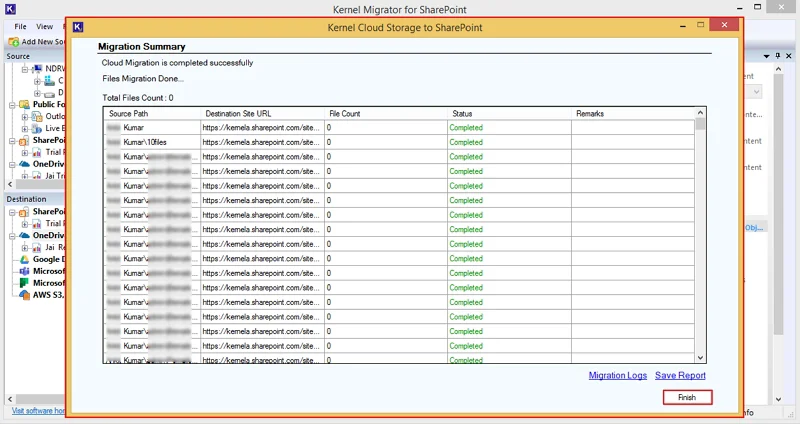Screen dimensions: 800x424
Task: Click the Source panel left scroll arrow
Action: (10, 184)
